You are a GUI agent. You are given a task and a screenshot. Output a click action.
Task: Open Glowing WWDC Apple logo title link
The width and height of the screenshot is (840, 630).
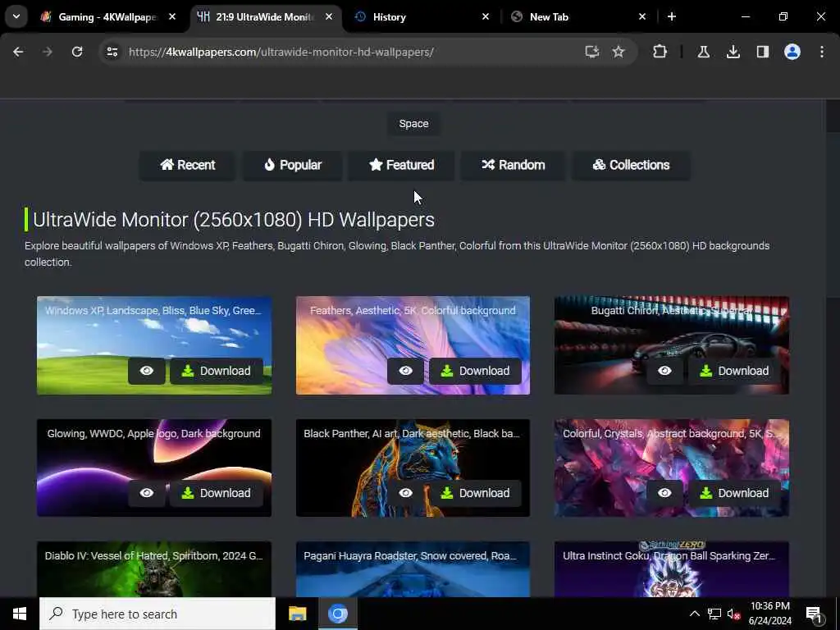153,433
